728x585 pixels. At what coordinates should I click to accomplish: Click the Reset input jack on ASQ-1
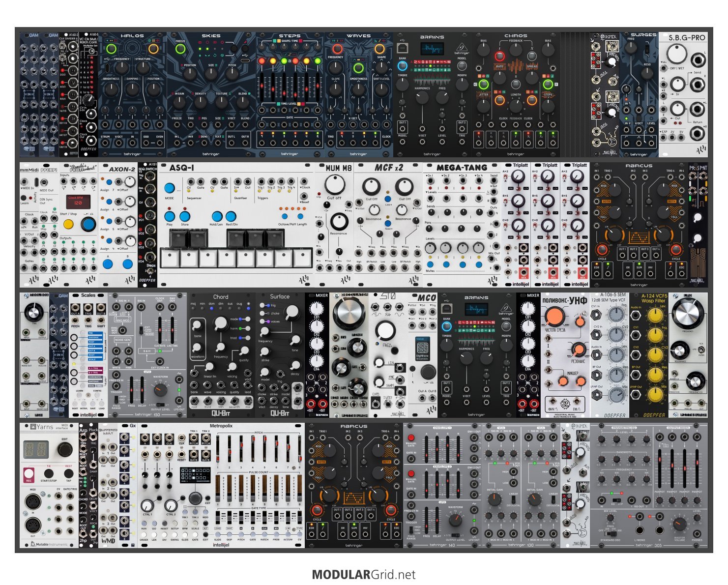tap(305, 197)
